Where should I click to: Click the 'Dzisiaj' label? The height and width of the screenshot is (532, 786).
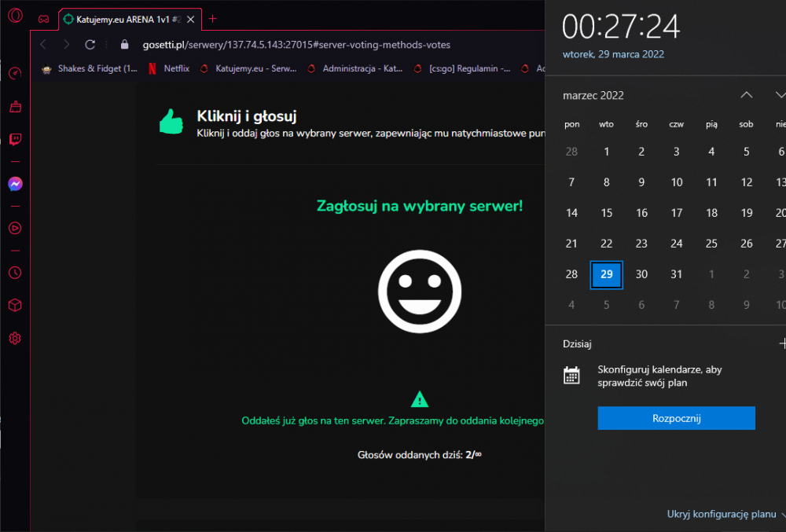pyautogui.click(x=577, y=344)
